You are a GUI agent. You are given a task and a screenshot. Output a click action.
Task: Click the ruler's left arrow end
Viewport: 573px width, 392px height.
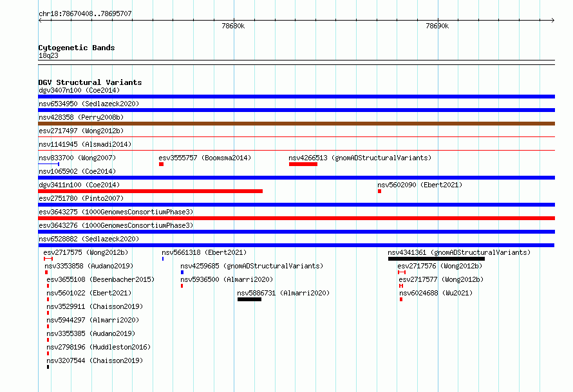tap(40, 21)
